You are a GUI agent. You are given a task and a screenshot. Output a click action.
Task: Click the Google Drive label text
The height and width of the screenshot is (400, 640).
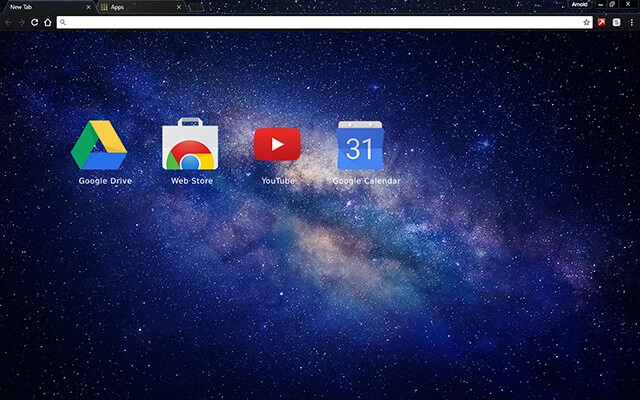coord(105,181)
